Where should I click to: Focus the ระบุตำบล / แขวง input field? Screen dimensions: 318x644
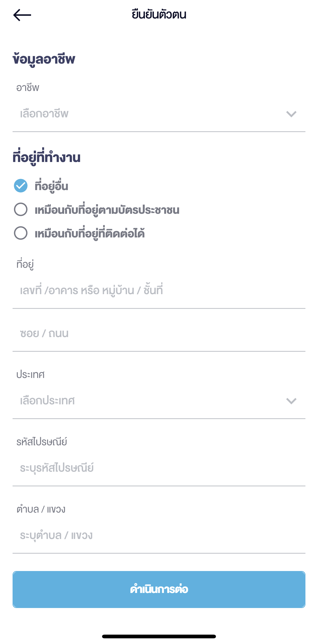(x=150, y=536)
